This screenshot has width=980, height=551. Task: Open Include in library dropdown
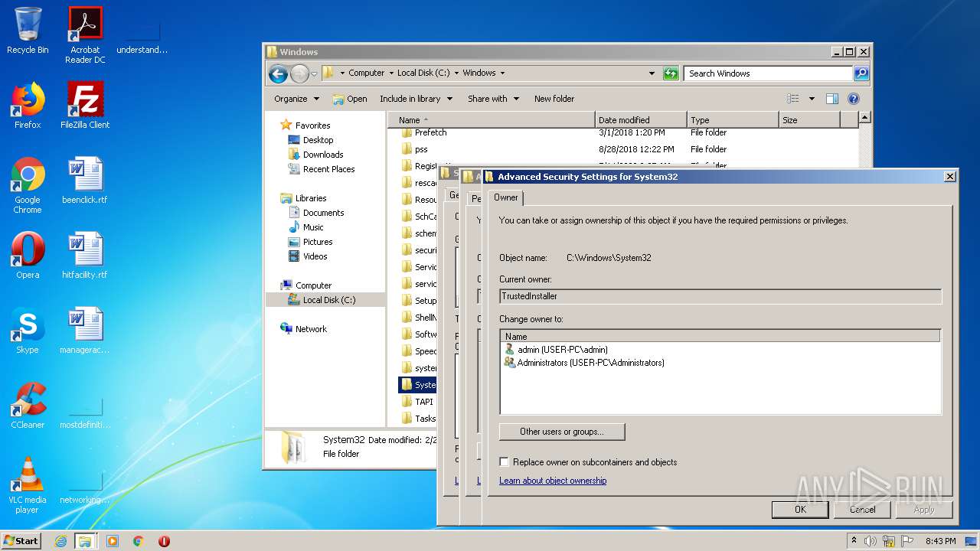point(416,99)
